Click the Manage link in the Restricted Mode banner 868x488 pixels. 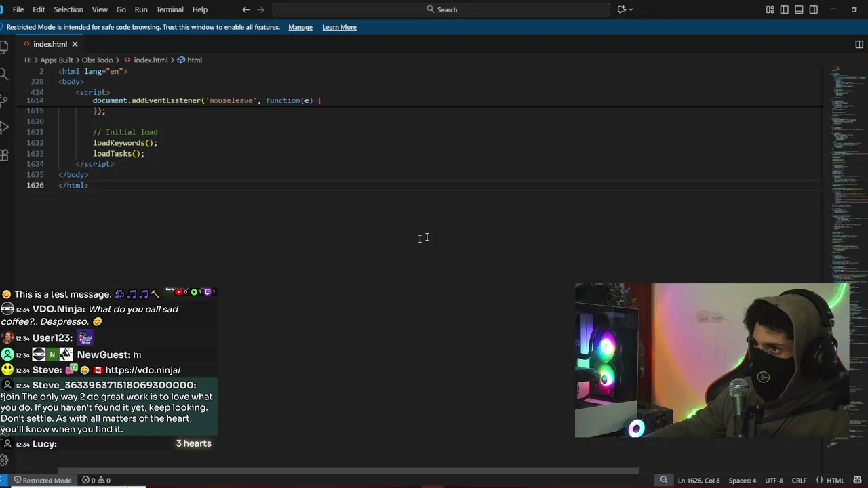[x=300, y=27]
